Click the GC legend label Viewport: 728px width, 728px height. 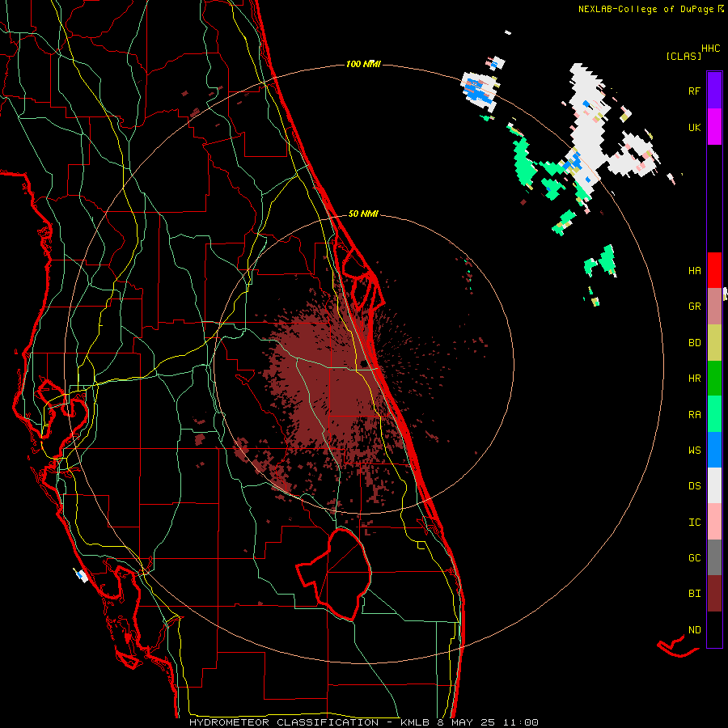(694, 558)
